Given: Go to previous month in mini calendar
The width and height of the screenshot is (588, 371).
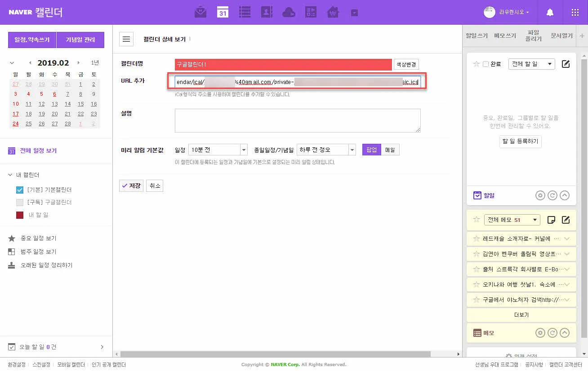Looking at the screenshot, I should pyautogui.click(x=30, y=63).
